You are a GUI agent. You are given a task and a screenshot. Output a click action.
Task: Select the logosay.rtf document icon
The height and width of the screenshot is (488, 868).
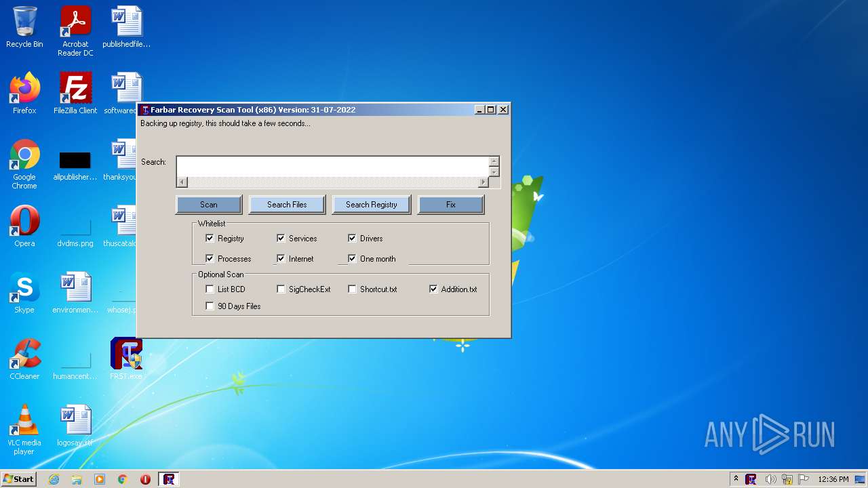tap(75, 426)
